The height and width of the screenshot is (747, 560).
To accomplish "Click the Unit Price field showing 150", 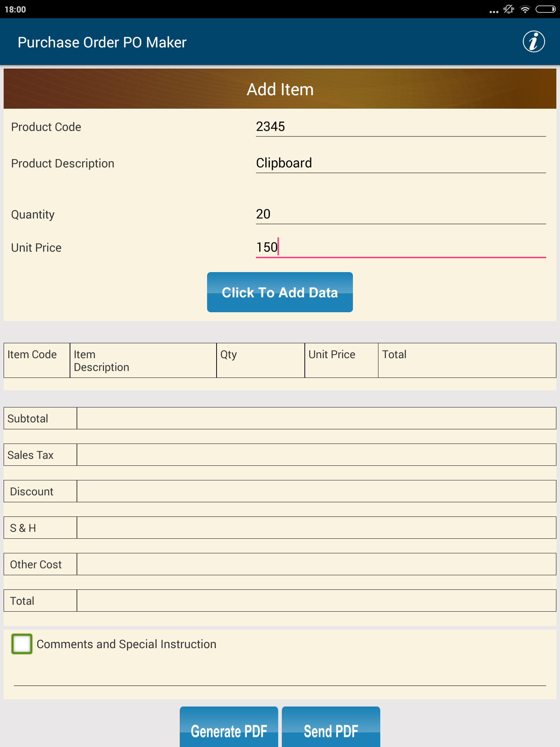I will (401, 247).
